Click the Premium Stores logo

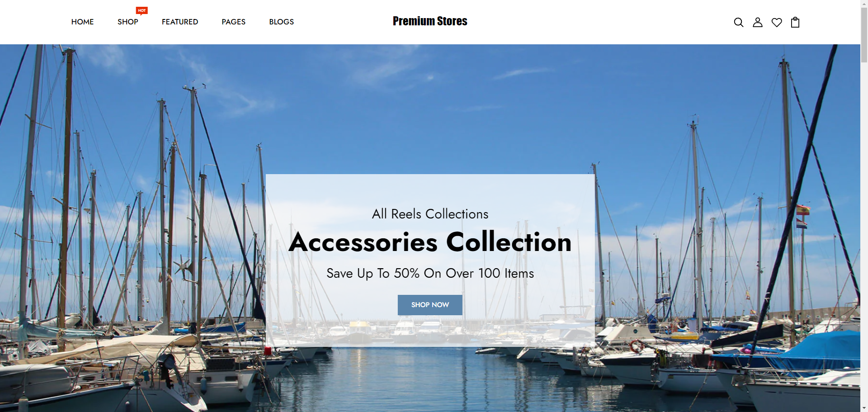tap(430, 21)
